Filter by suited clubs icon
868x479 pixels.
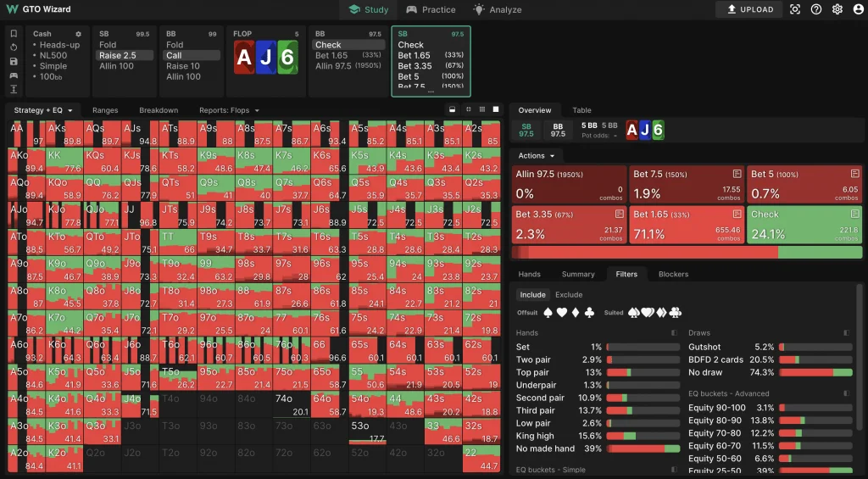675,313
